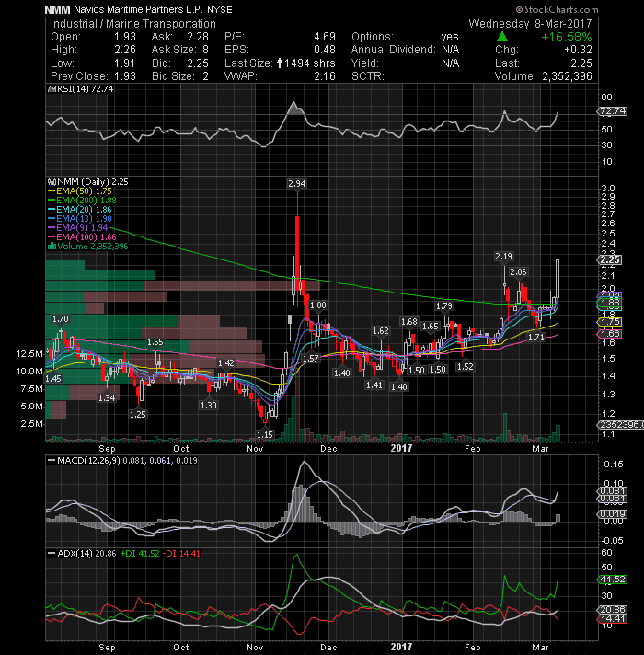
Task: Click the 2.06 price annotation
Action: click(518, 272)
